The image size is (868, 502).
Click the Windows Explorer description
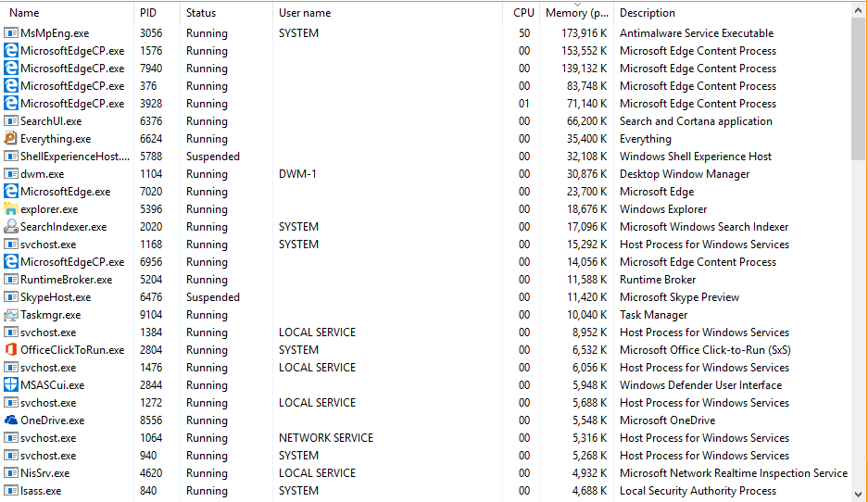663,209
